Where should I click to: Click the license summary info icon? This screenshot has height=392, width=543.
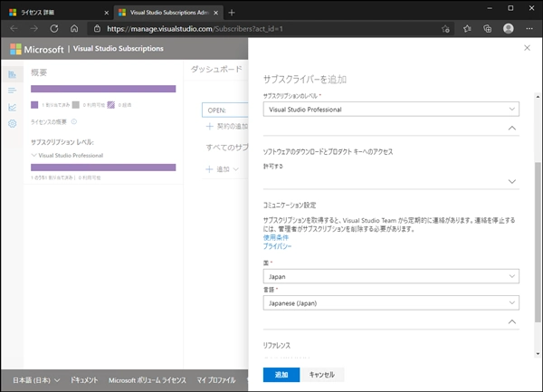point(74,121)
